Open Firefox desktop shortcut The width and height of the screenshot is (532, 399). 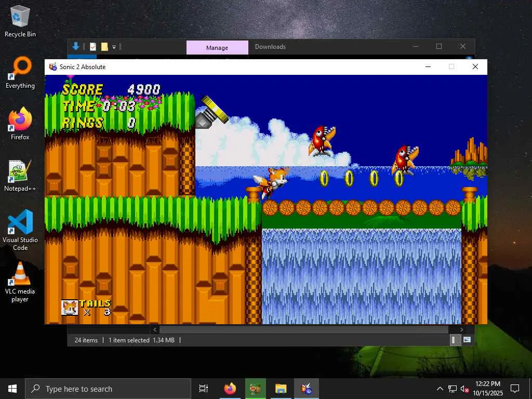coord(20,124)
